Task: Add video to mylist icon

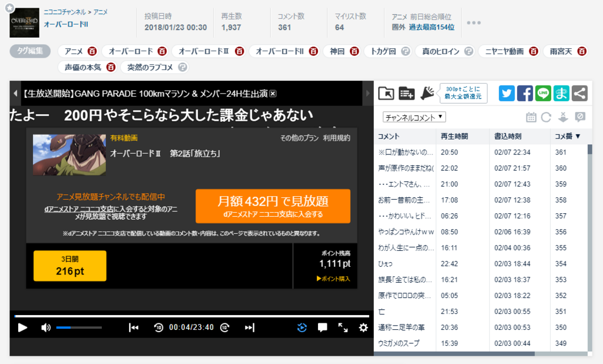Action: point(406,94)
